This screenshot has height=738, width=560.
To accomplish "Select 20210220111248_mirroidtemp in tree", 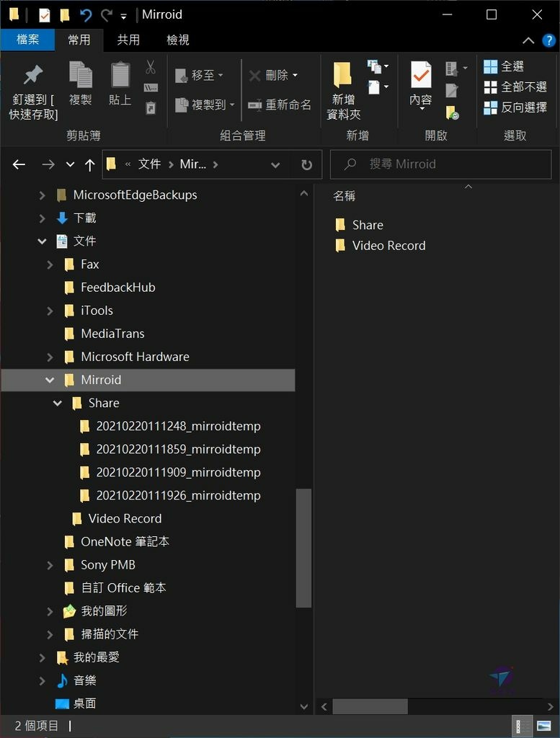I will [x=178, y=426].
